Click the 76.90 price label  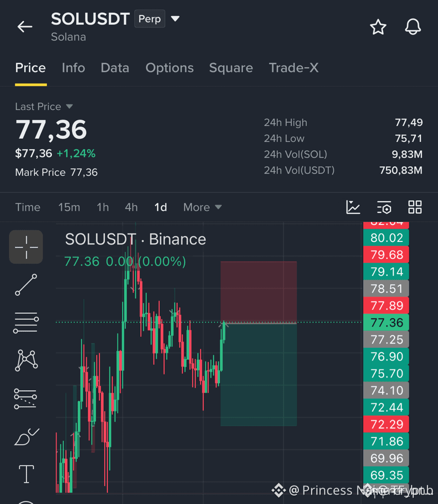(x=386, y=356)
